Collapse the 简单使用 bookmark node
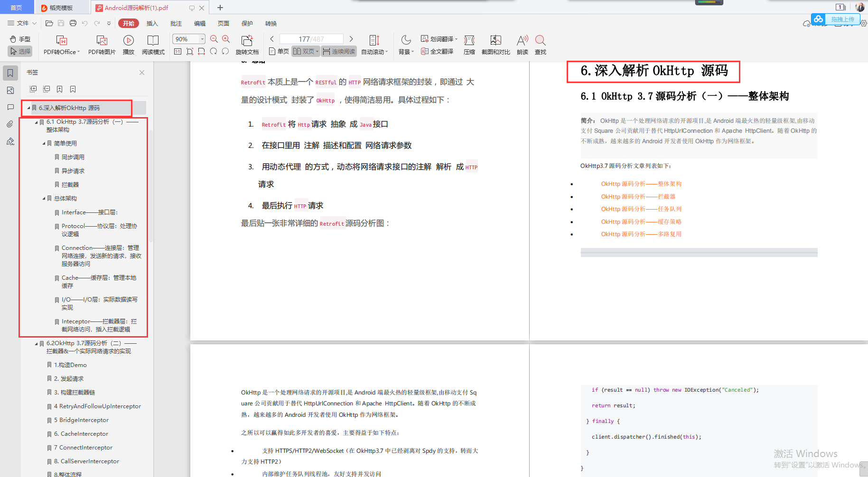 [x=44, y=144]
